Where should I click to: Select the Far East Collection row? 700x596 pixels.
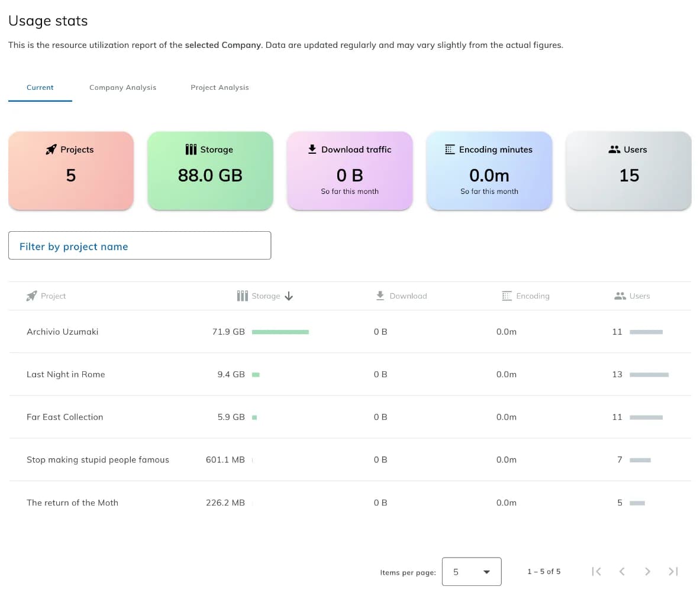point(350,417)
